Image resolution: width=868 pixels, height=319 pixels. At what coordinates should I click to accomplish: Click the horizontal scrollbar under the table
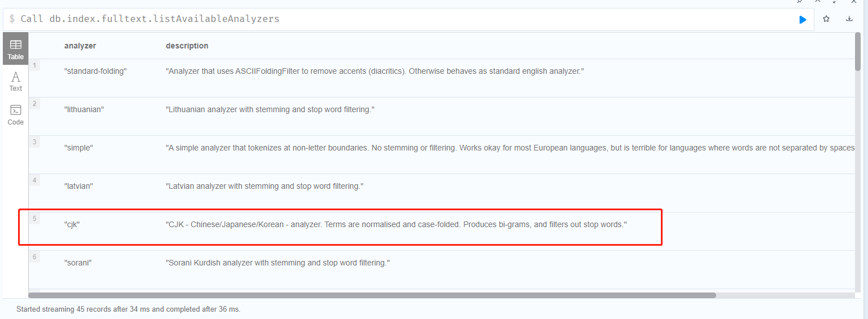pos(372,295)
